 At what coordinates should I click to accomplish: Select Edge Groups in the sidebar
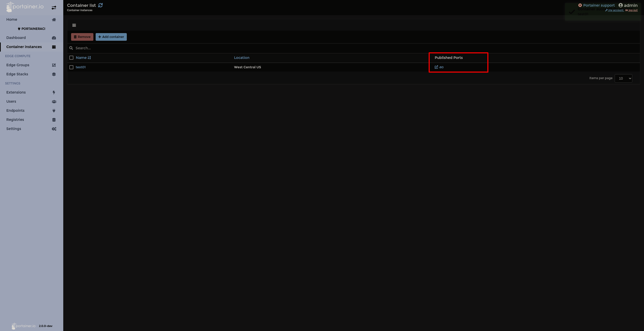tap(18, 65)
